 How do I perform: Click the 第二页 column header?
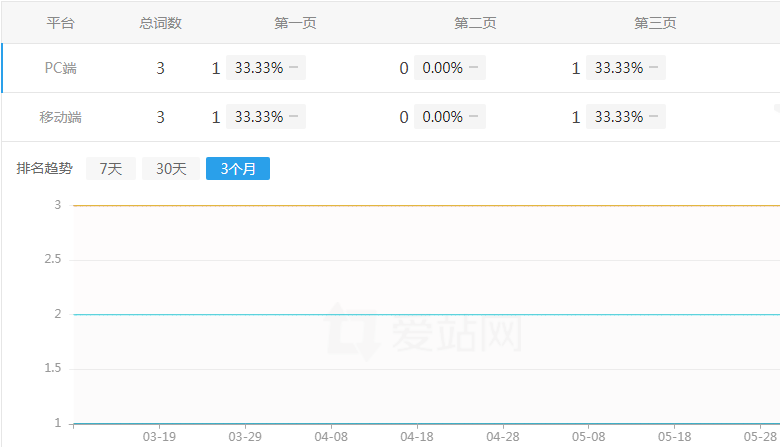tap(475, 23)
